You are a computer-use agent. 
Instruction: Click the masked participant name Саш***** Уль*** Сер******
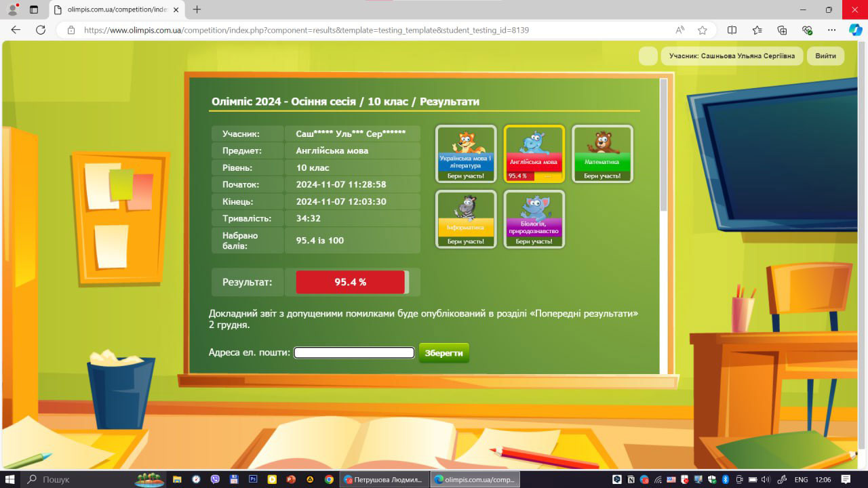pos(351,134)
